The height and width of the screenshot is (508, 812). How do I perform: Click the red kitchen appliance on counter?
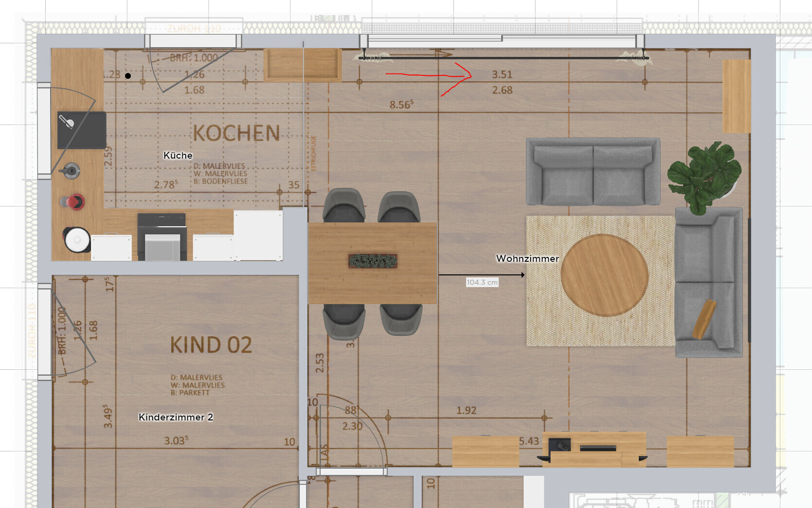[73, 201]
